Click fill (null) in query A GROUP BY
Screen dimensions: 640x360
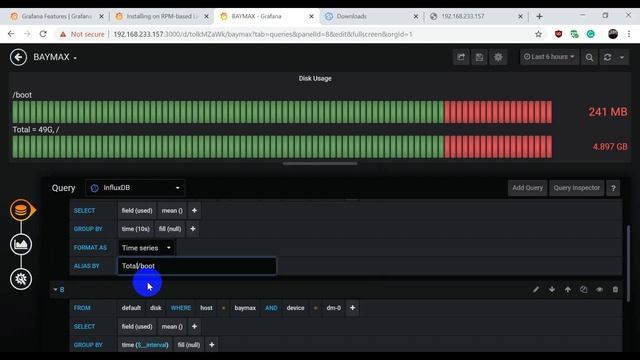[x=170, y=229]
